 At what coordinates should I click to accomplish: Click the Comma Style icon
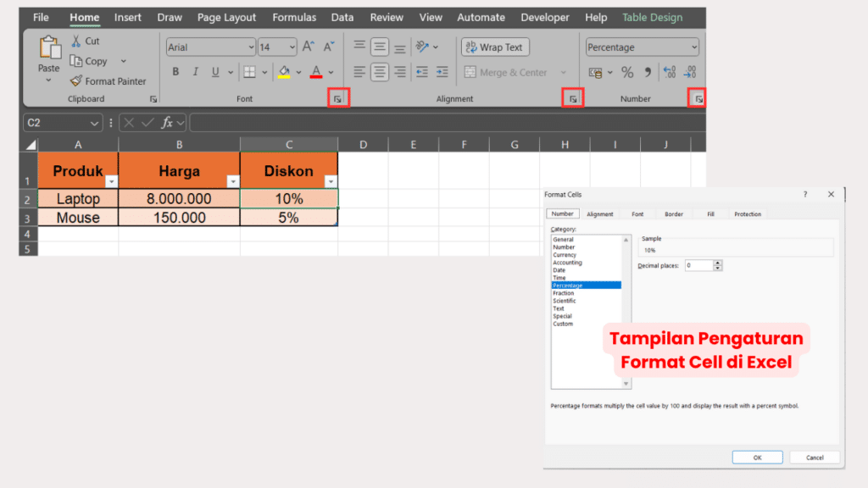click(x=648, y=71)
